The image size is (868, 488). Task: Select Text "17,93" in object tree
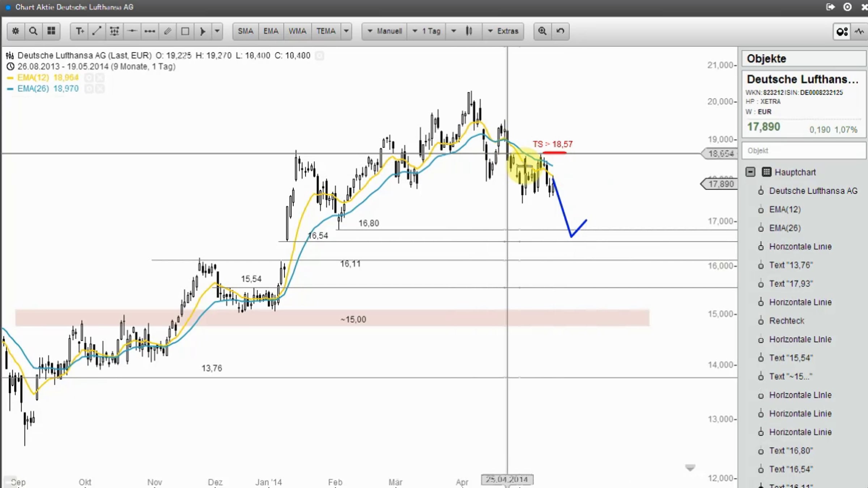tap(791, 284)
